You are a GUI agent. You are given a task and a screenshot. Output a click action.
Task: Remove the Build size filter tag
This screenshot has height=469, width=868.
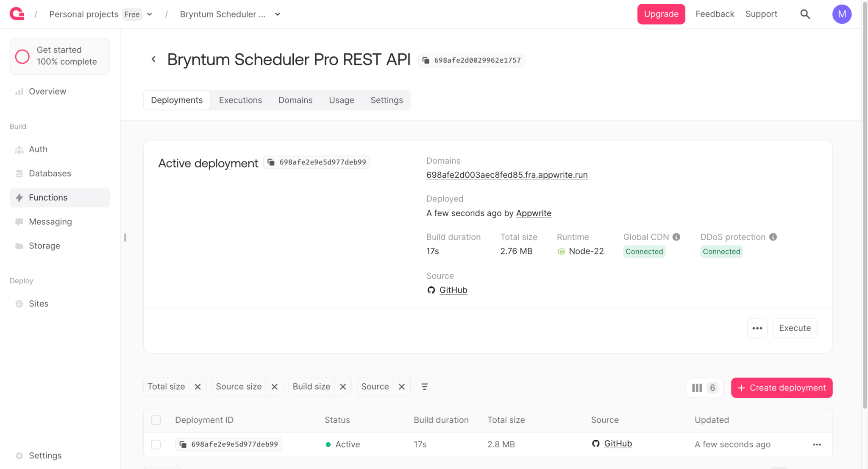point(343,387)
